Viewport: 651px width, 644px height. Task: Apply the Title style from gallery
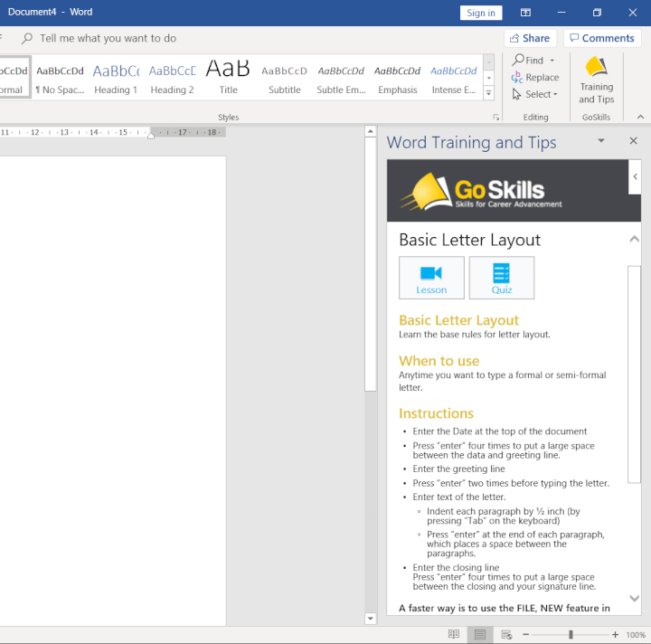[x=228, y=79]
